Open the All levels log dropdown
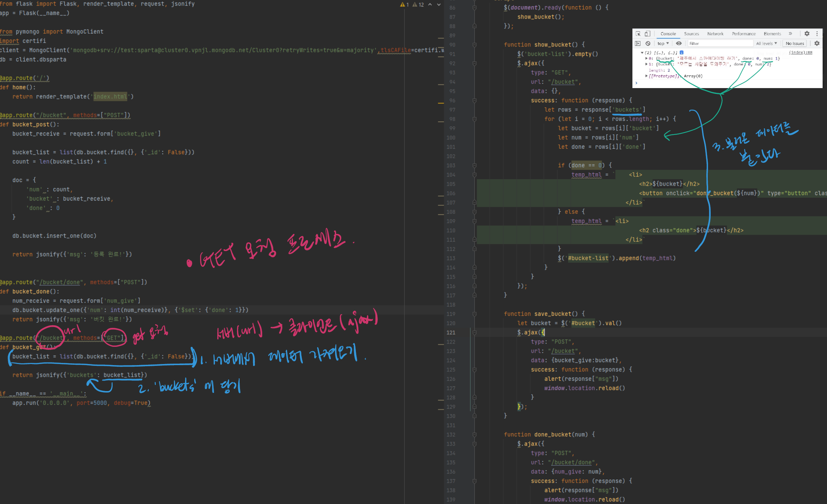The height and width of the screenshot is (504, 827). [x=766, y=43]
